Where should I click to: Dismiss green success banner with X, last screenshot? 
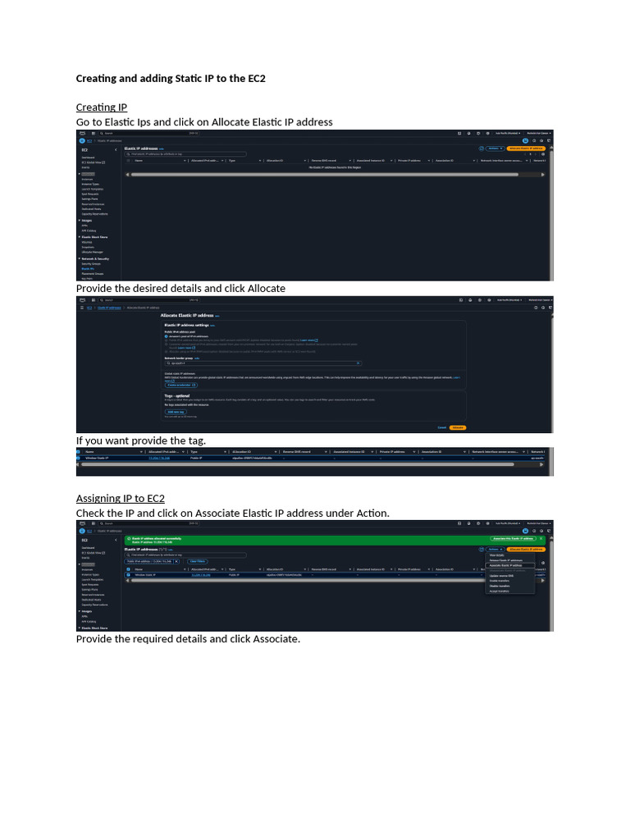(x=541, y=539)
